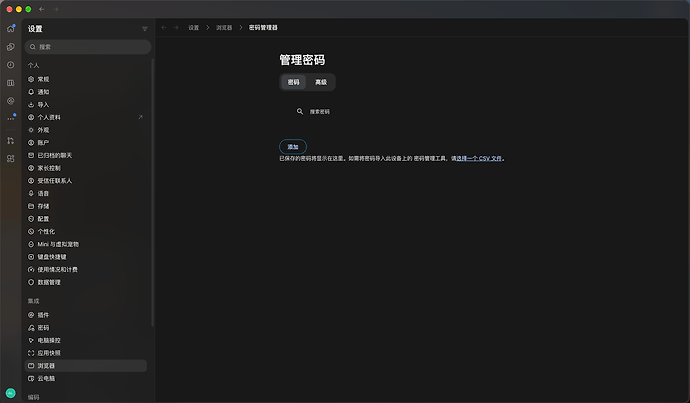Select 账户 in settings sidebar
The width and height of the screenshot is (690, 403).
tap(86, 143)
